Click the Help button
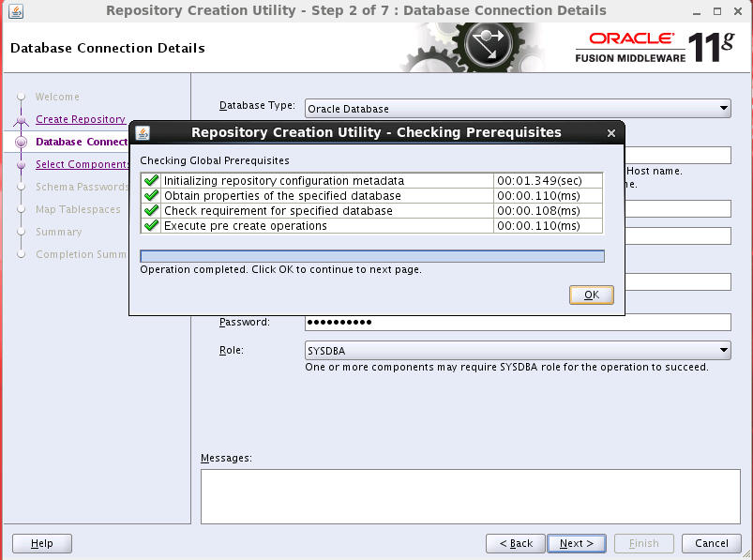This screenshot has height=560, width=753. 42,543
